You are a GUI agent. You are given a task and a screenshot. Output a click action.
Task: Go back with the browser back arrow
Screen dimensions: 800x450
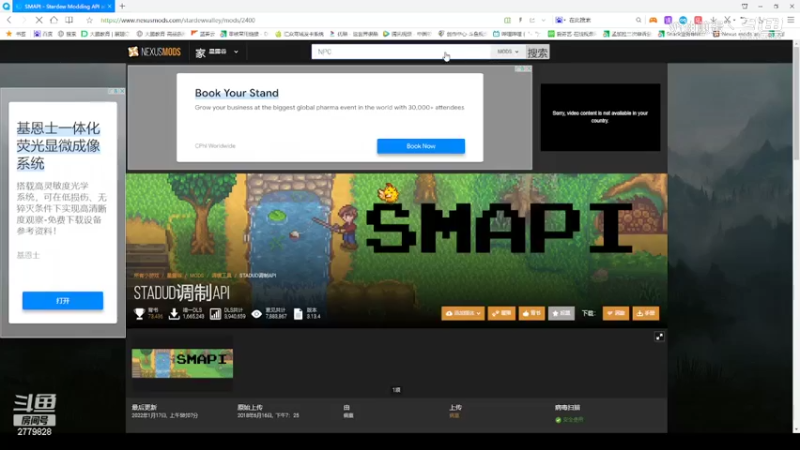point(9,20)
